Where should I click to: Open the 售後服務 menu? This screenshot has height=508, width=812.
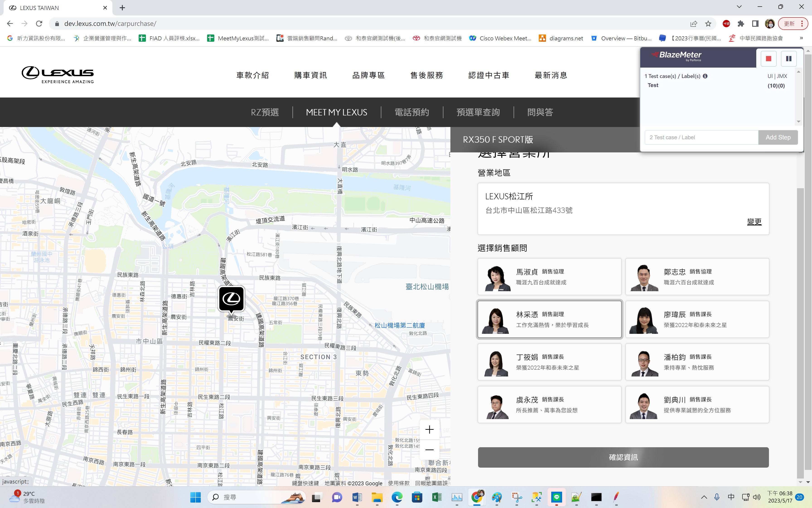click(426, 75)
